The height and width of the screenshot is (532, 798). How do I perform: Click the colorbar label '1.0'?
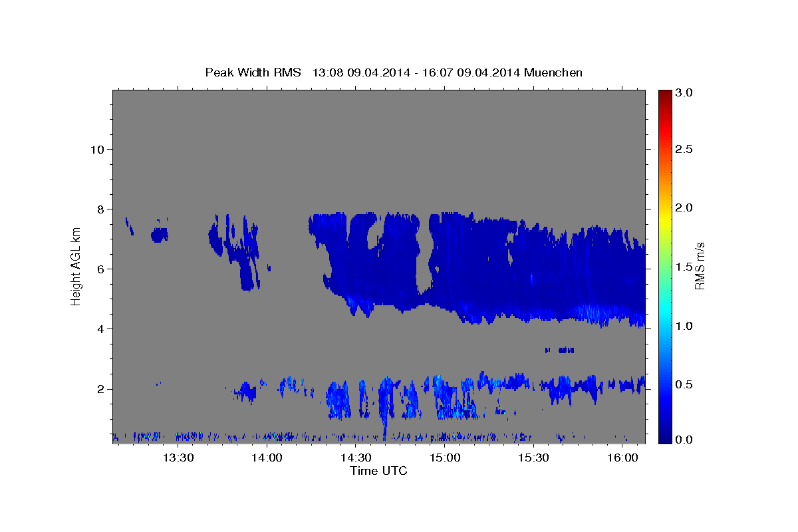(685, 326)
